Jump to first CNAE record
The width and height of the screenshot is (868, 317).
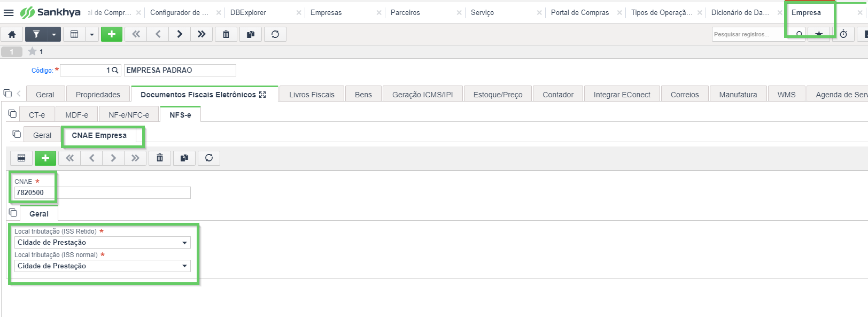[69, 158]
